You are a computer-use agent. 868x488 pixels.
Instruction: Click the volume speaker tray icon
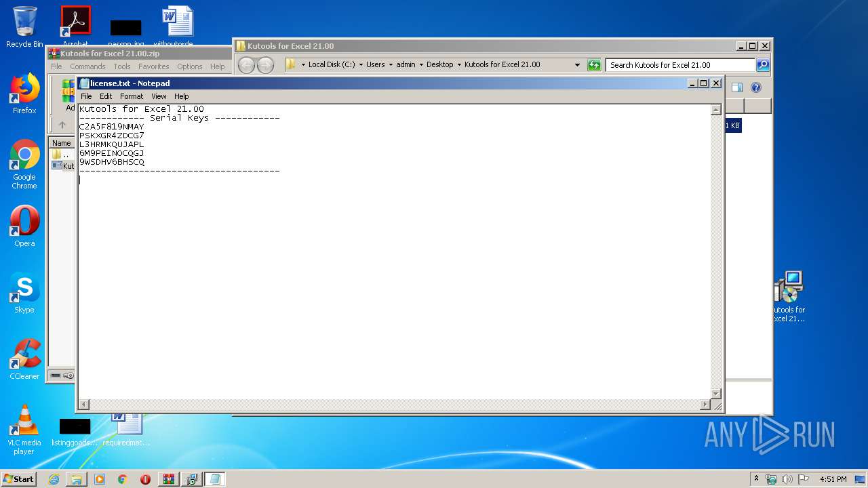pos(787,479)
